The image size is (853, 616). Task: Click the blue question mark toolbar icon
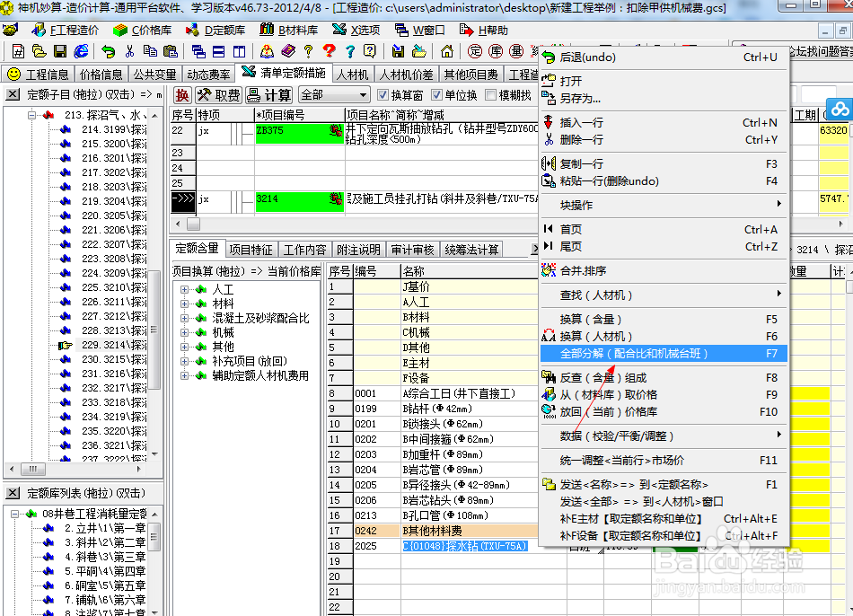coord(350,51)
